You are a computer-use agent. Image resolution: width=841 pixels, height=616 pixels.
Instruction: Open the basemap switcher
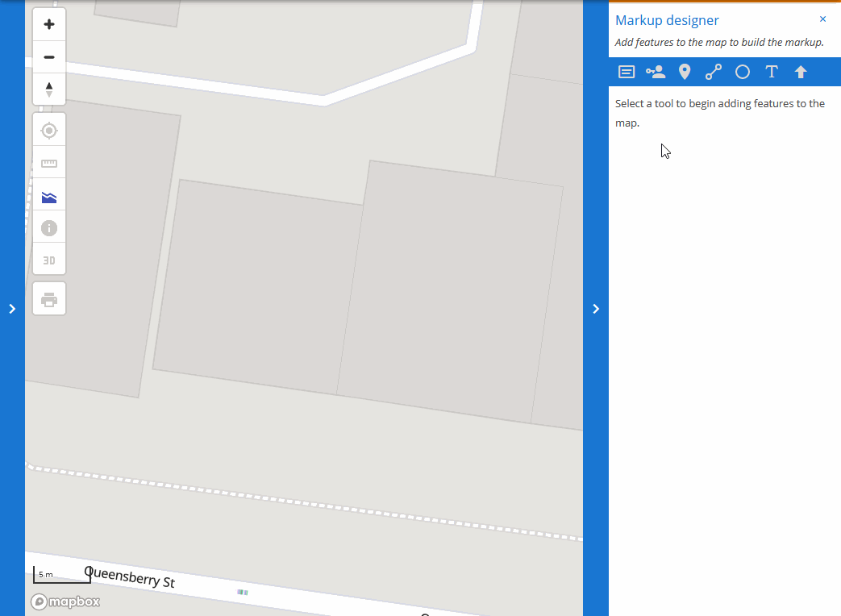(48, 194)
